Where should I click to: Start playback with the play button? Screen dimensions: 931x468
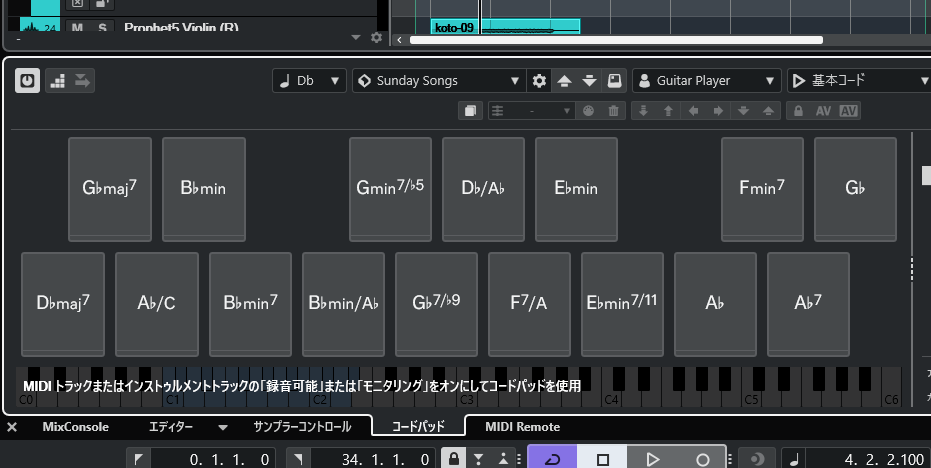point(652,459)
